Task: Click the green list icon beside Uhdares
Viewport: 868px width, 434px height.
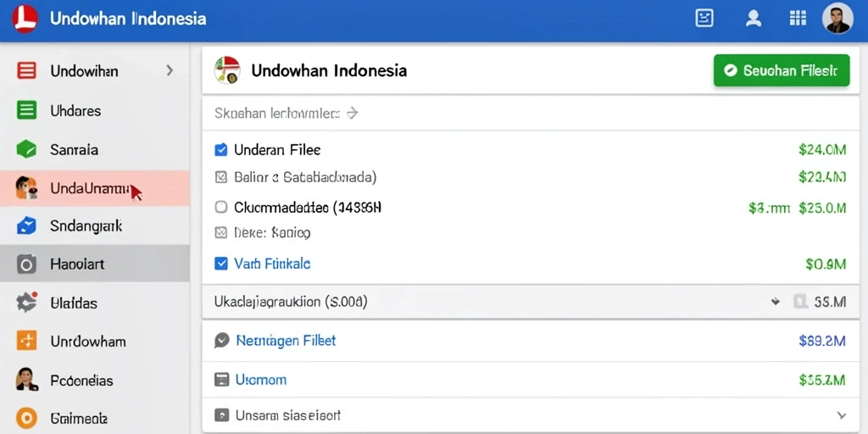Action: point(26,110)
